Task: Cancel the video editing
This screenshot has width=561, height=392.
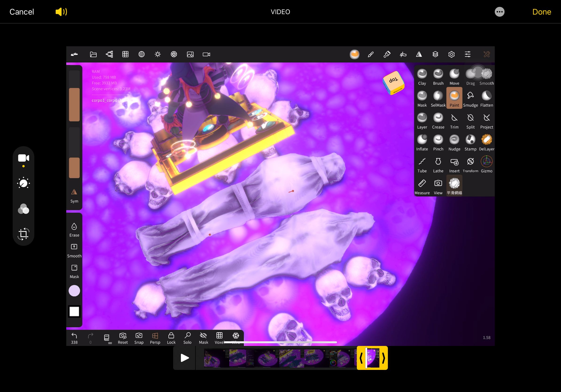Action: (22, 12)
